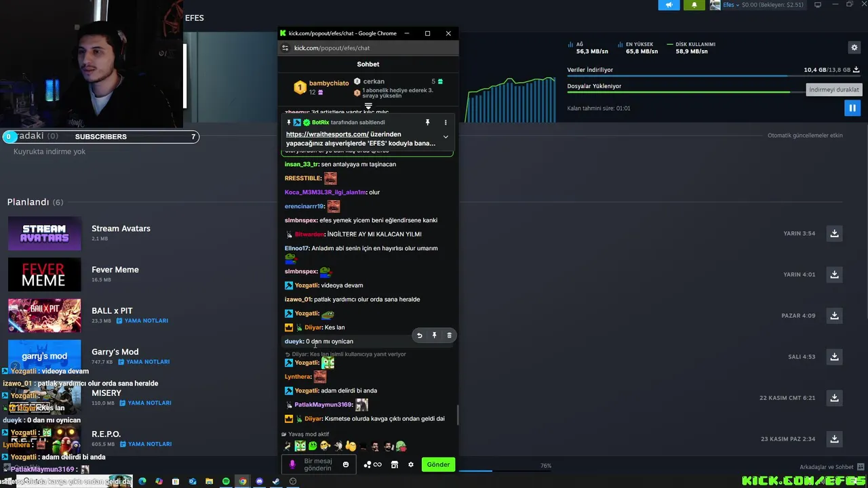Click the chat window scrollbar

point(458,415)
